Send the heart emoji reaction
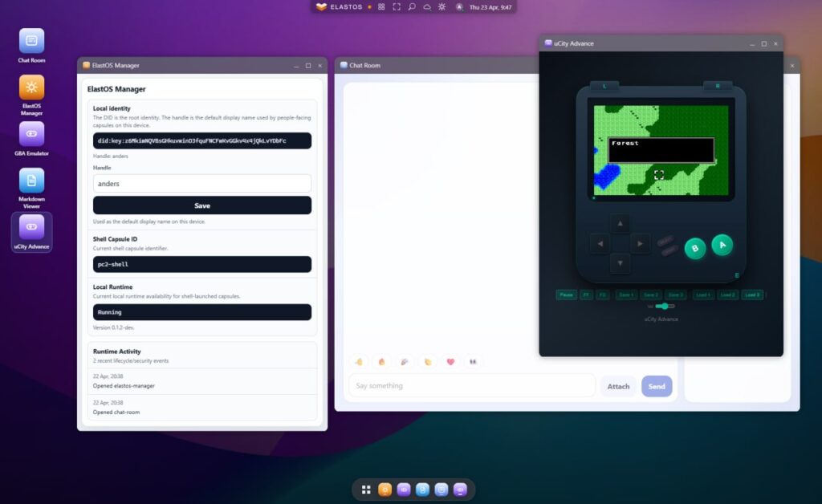Viewport: 822px width, 504px height. [450, 362]
